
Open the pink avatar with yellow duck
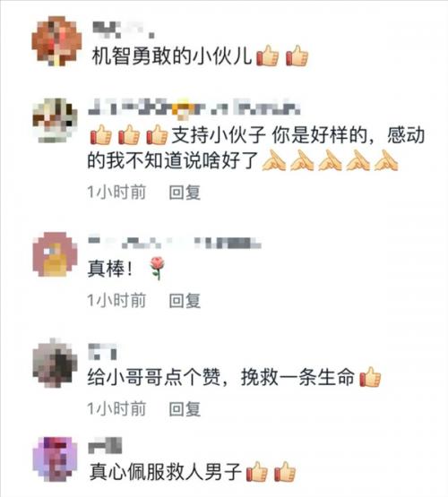(x=56, y=254)
